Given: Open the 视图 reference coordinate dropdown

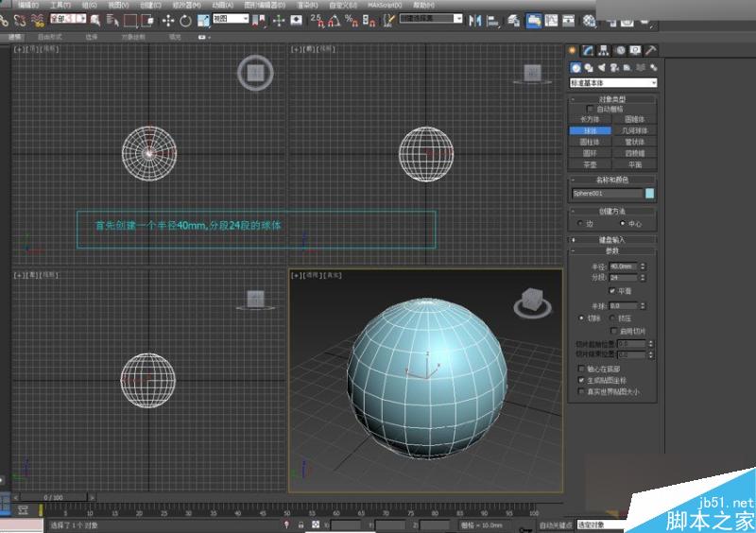Looking at the screenshot, I should coord(231,18).
